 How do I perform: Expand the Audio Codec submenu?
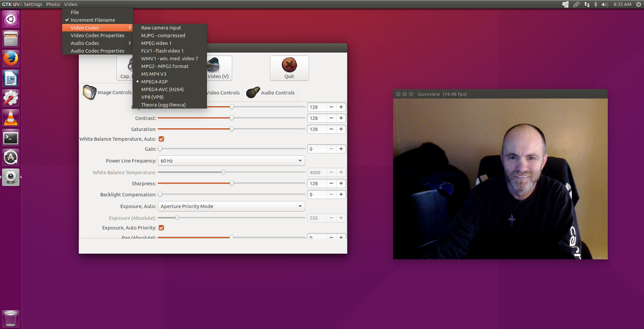point(97,43)
